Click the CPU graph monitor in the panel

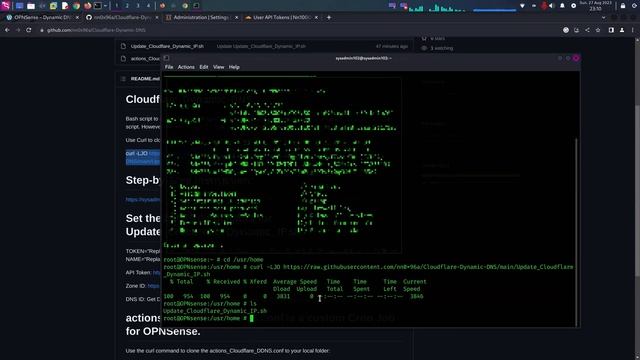point(437,7)
